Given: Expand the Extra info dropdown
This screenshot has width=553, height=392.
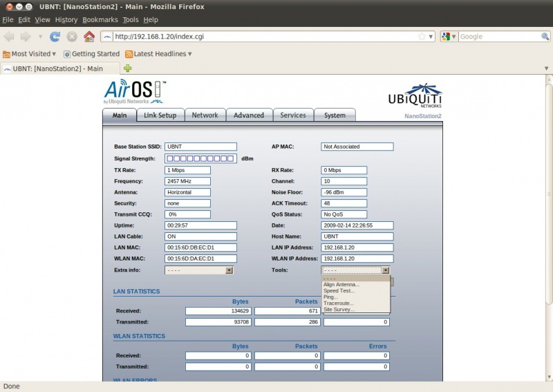Looking at the screenshot, I should click(x=229, y=270).
